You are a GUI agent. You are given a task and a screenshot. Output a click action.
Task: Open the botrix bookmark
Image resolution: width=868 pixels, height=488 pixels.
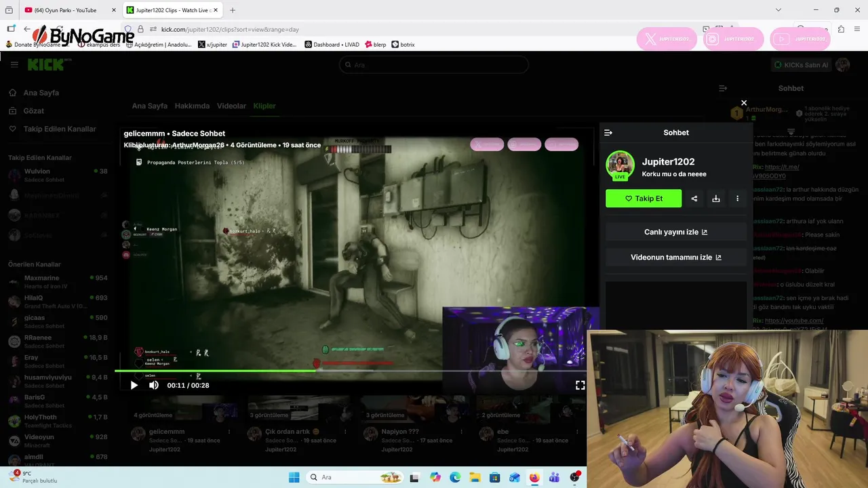click(x=403, y=45)
